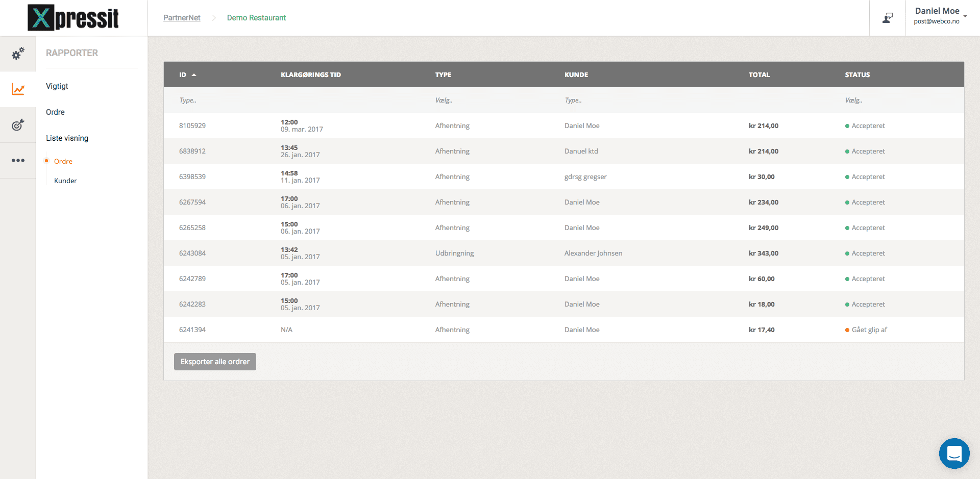Image resolution: width=980 pixels, height=479 pixels.
Task: Click Gået glip af status
Action: point(866,330)
